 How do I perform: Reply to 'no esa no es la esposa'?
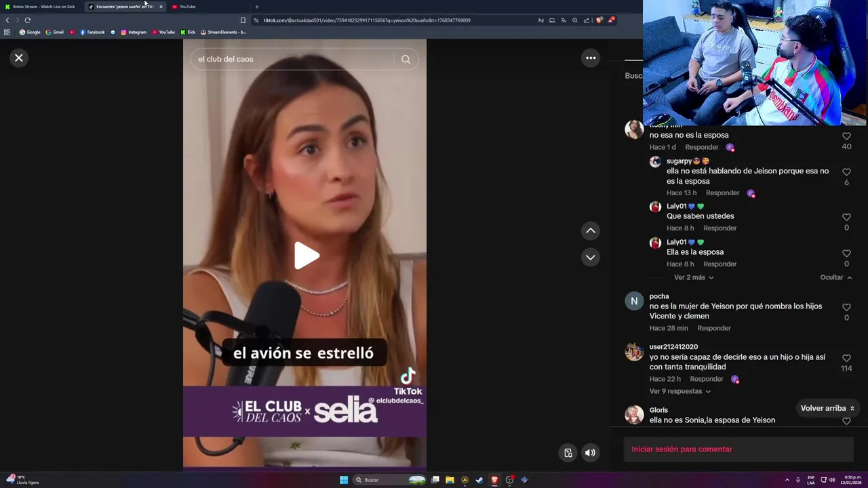(x=702, y=147)
